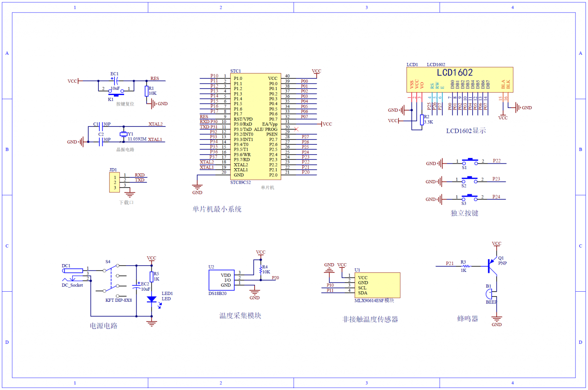Screen dimensions: 588x390
Task: Select the crystal Y1 11.0592M
Action: tap(123, 133)
